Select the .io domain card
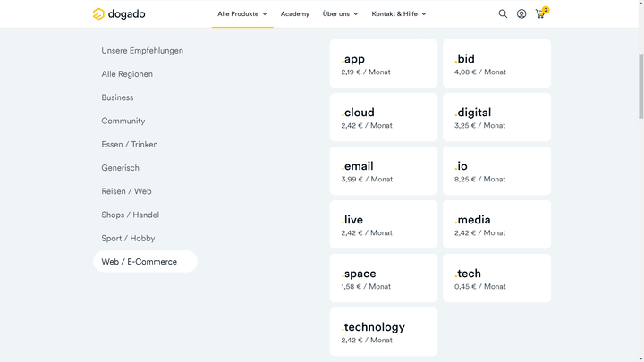 pos(496,171)
